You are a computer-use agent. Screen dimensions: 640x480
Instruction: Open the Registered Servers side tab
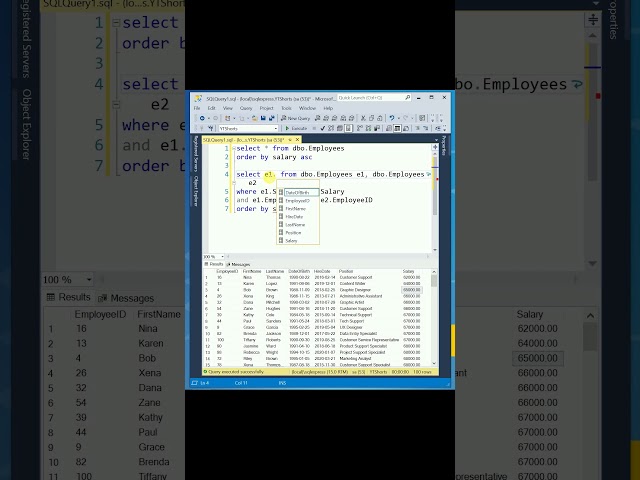[196, 153]
